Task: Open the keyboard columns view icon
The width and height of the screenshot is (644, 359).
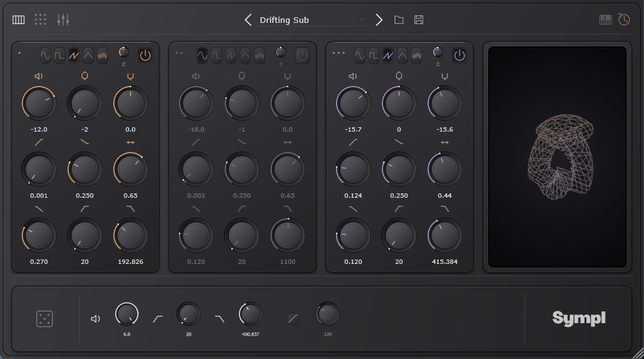Action: (x=19, y=20)
